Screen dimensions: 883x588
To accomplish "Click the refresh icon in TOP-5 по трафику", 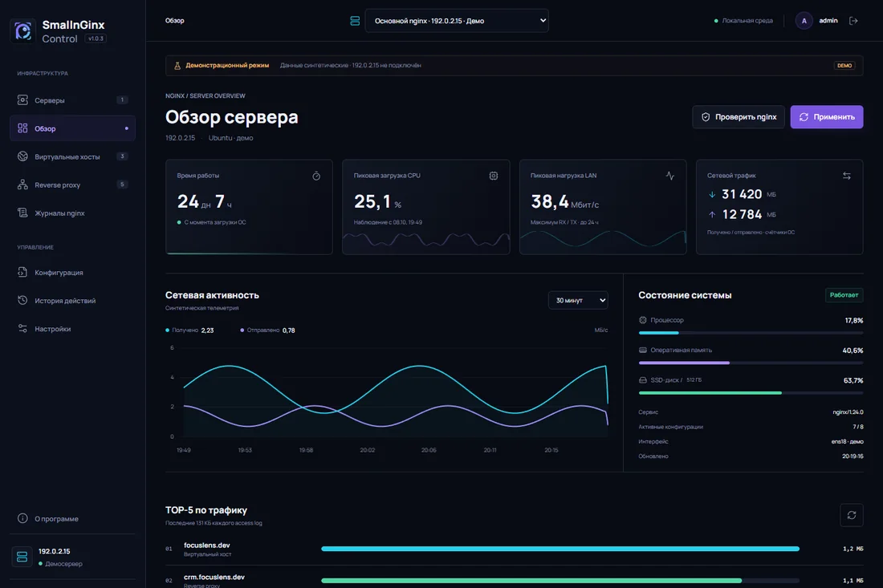I will click(852, 515).
